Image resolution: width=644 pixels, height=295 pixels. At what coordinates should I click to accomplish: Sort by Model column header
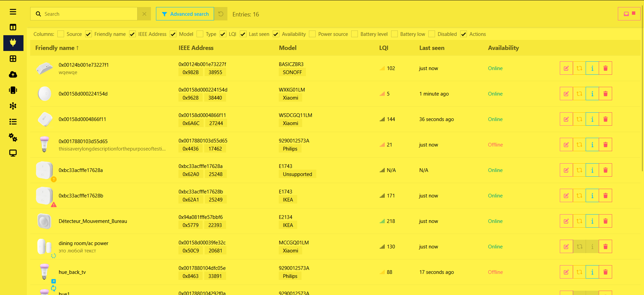288,48
